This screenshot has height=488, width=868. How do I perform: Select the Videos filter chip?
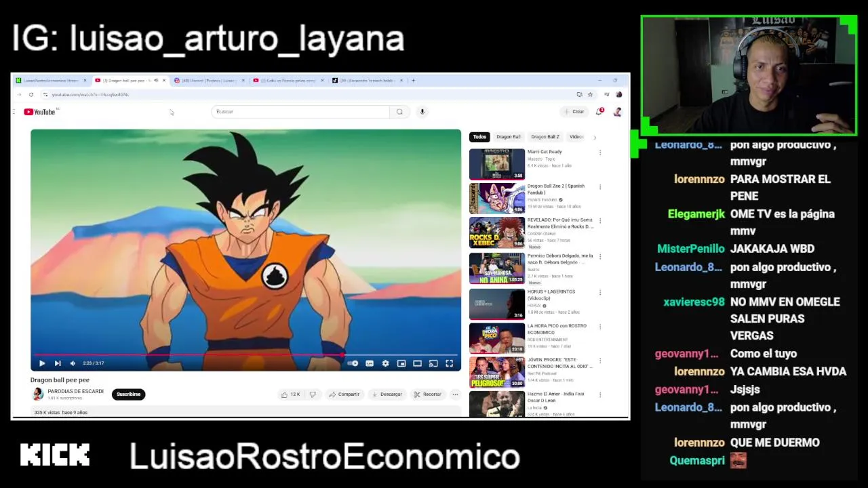click(576, 137)
